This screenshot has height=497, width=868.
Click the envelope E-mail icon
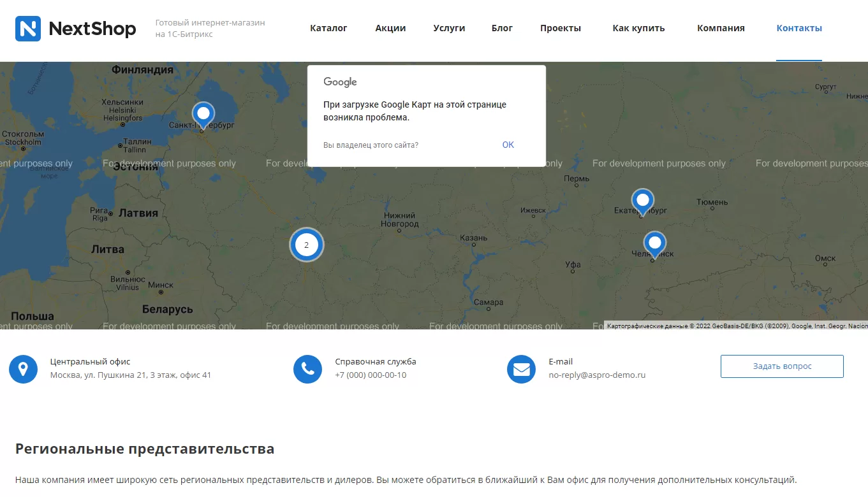521,369
